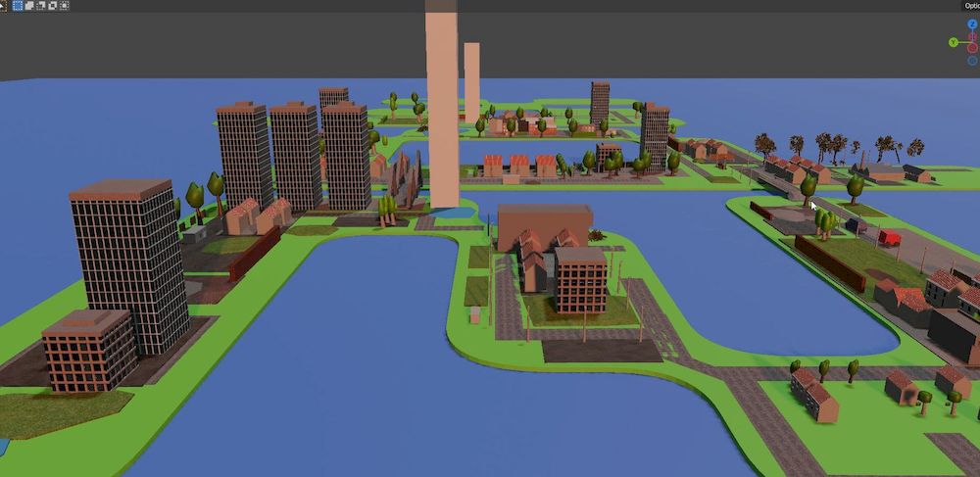
Task: Select the grid-windowed cube building on center island
Action: click(580, 281)
